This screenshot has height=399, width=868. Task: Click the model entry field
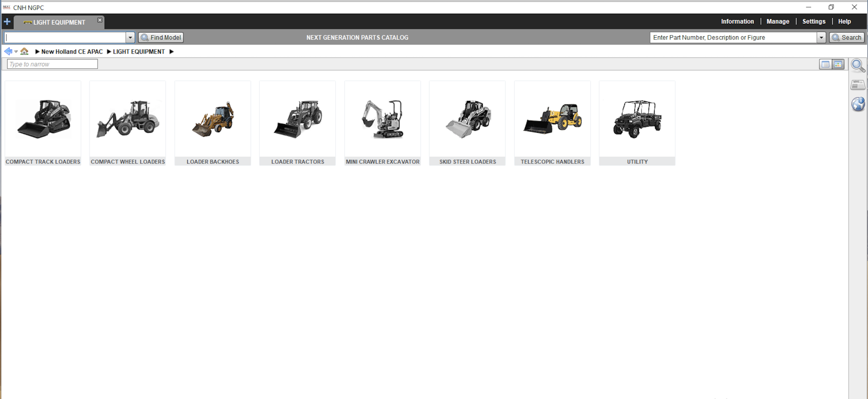click(x=65, y=37)
